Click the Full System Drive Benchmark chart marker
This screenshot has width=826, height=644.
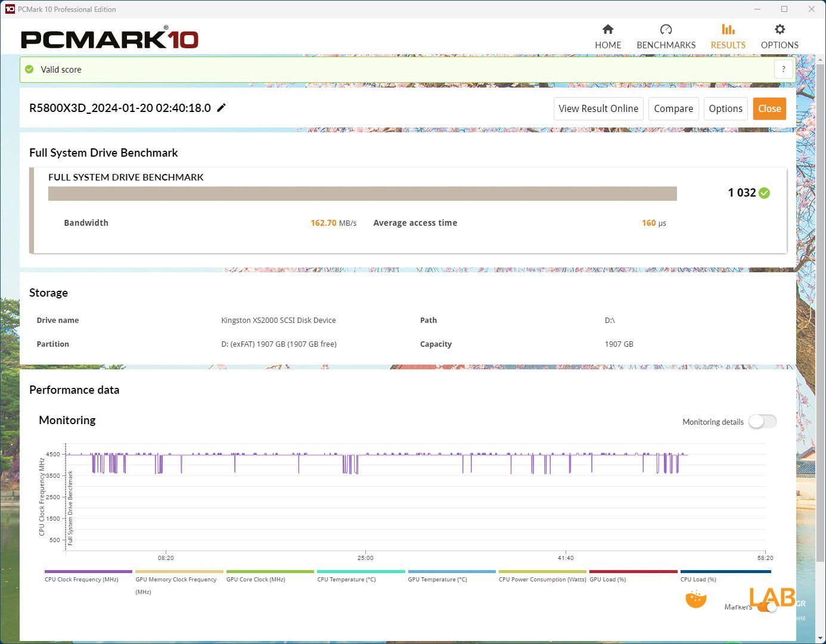[70, 508]
